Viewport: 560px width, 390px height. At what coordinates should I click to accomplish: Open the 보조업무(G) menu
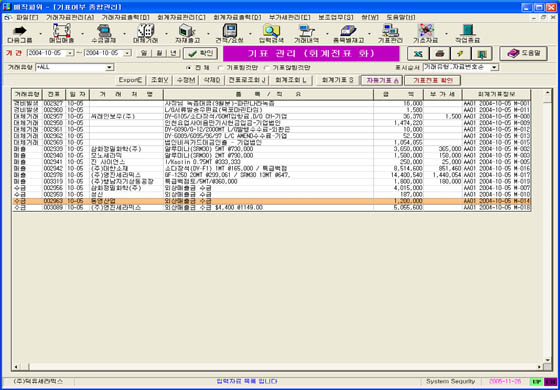pos(335,17)
